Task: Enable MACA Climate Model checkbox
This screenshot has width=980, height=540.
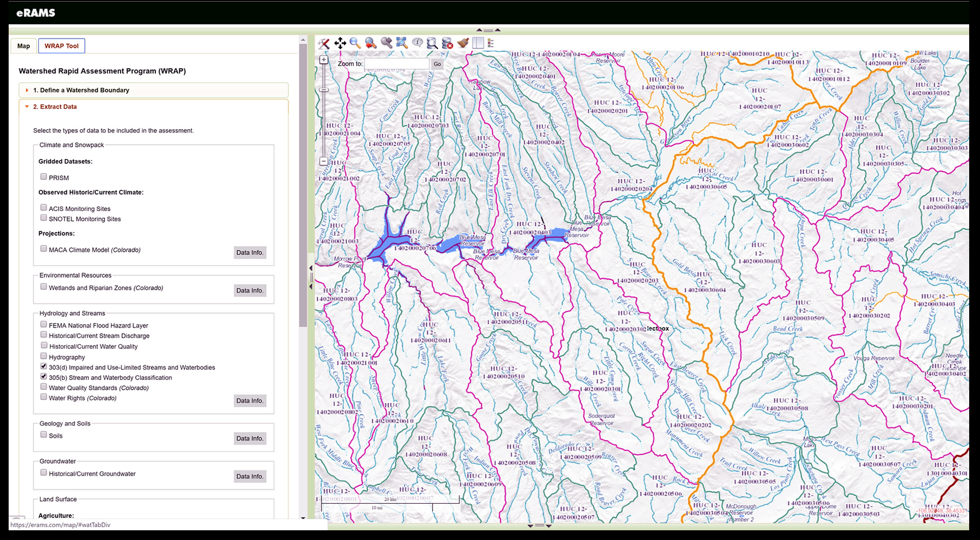Action: click(44, 249)
